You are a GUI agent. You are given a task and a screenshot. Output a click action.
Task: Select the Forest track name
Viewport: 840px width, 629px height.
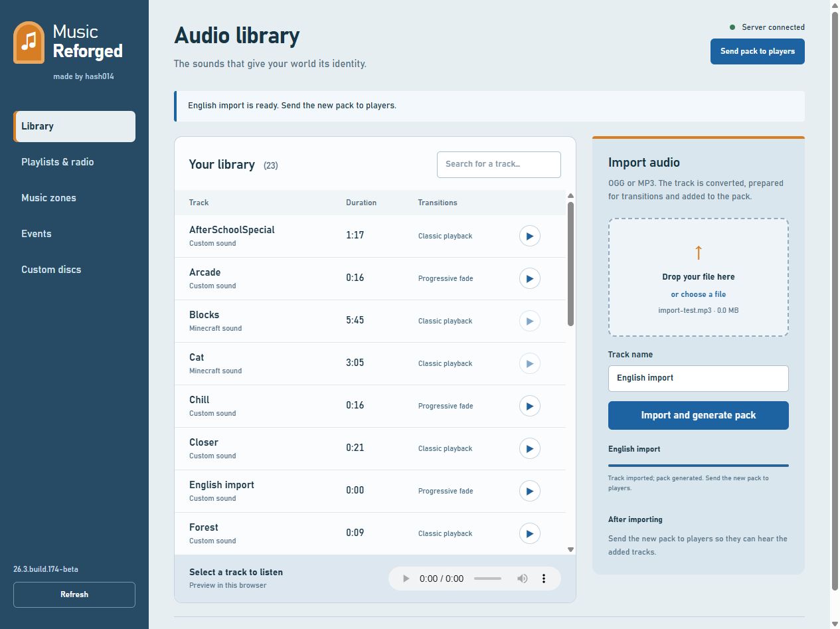pos(204,527)
